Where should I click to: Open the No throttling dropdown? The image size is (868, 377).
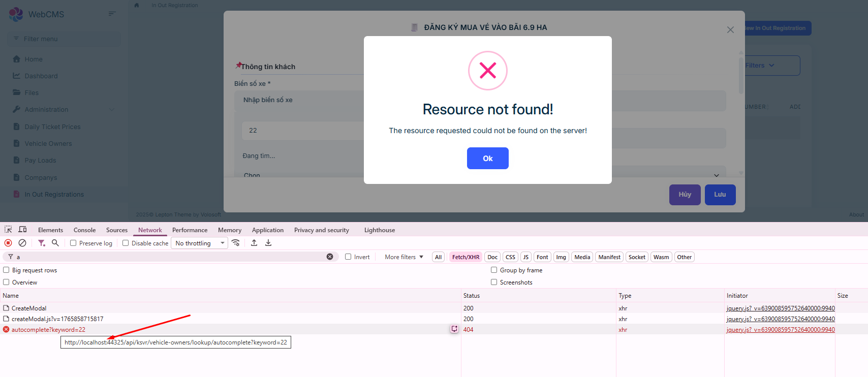[x=199, y=243]
